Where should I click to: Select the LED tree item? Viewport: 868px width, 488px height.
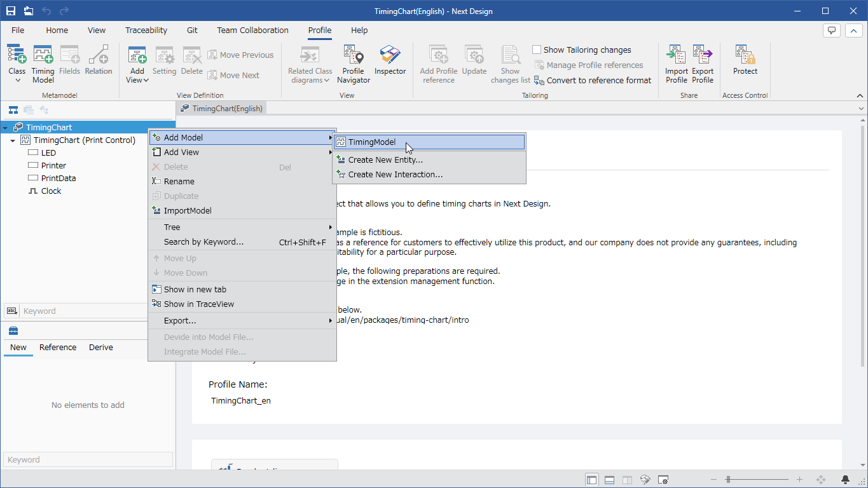click(x=42, y=152)
